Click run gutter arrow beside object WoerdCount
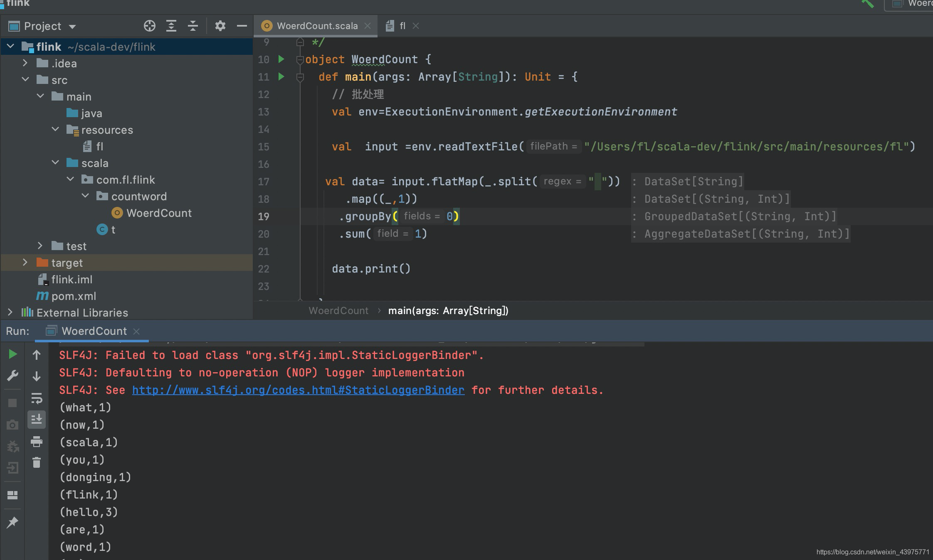Screen dimensions: 933x560 tap(281, 59)
